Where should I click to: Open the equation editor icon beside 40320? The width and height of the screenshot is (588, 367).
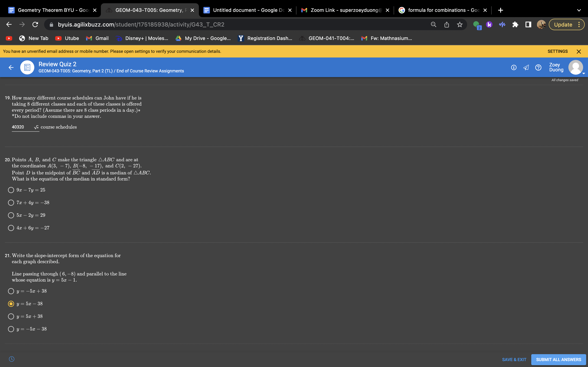pos(36,127)
